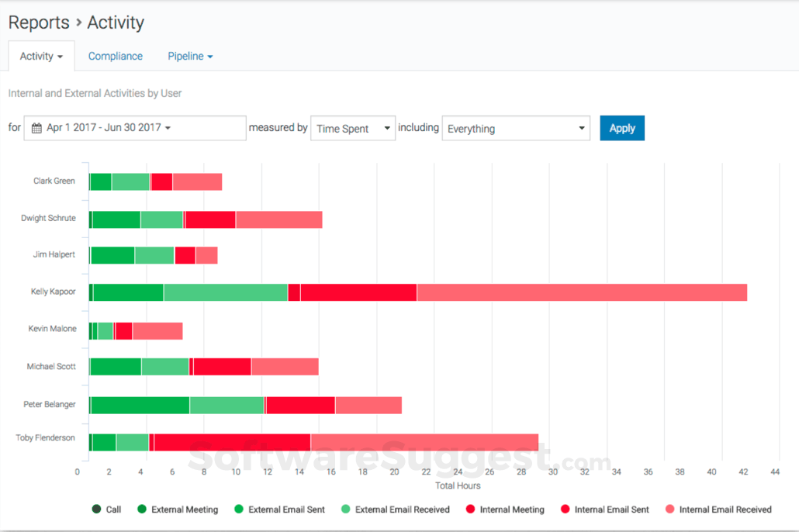Image resolution: width=799 pixels, height=532 pixels.
Task: Expand the Pipeline tab dropdown arrow
Action: point(212,56)
